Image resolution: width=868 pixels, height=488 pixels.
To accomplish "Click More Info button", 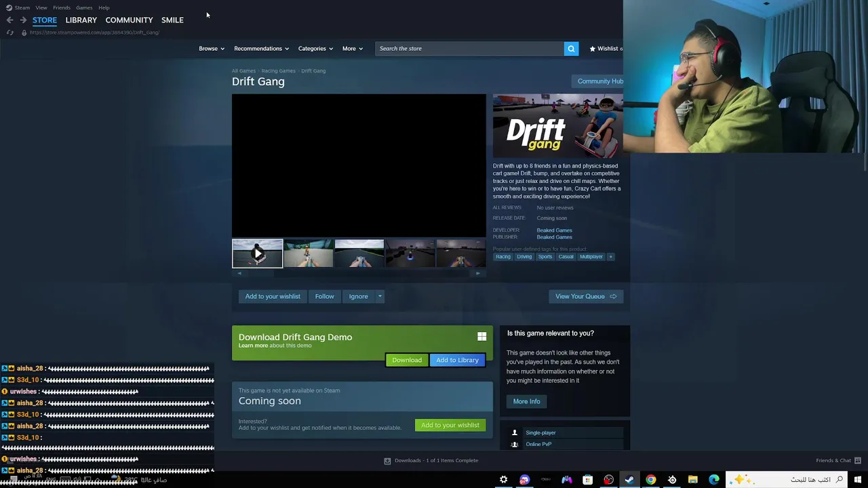I will click(x=526, y=401).
